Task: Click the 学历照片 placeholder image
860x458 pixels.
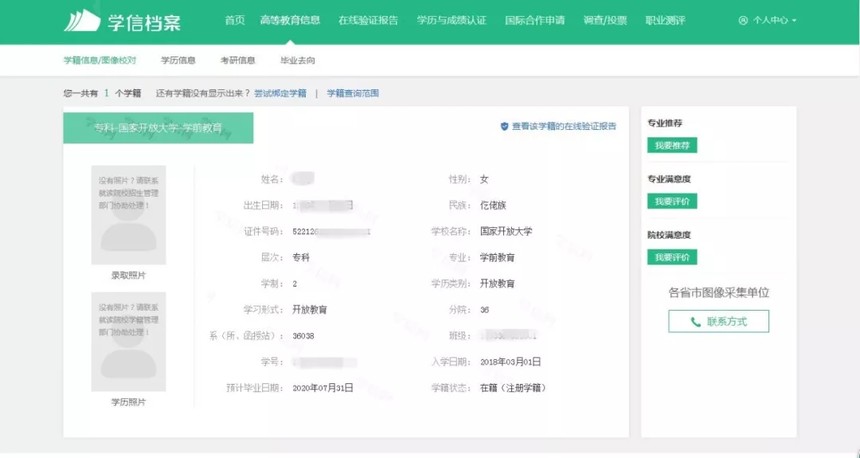Action: point(128,342)
